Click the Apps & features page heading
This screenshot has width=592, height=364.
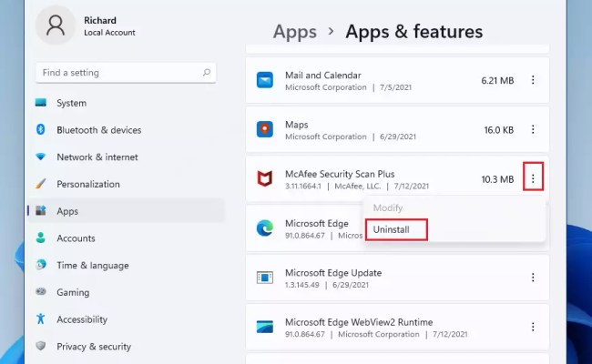point(413,31)
